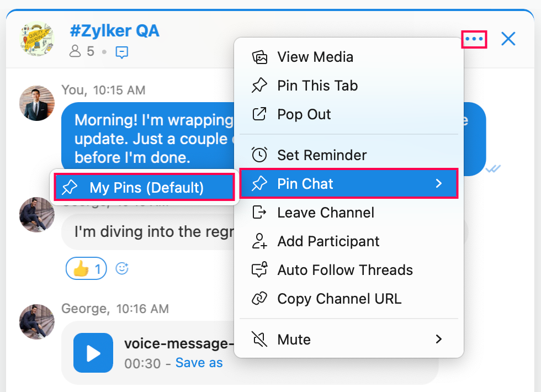Expand the Mute submenu chevron

(439, 339)
